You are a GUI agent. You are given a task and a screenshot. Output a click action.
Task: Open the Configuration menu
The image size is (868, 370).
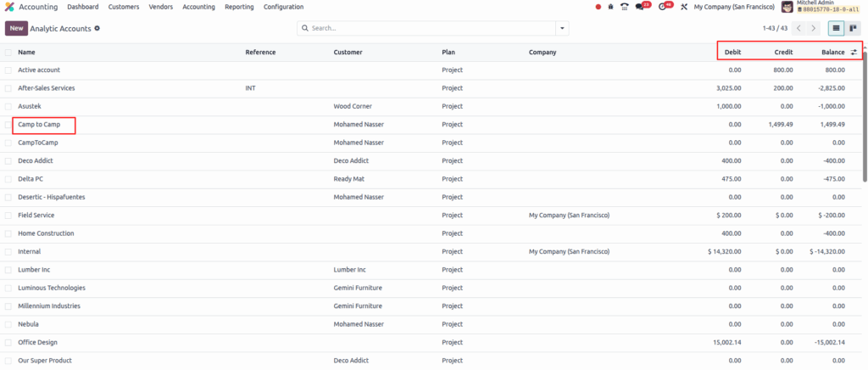pyautogui.click(x=283, y=7)
